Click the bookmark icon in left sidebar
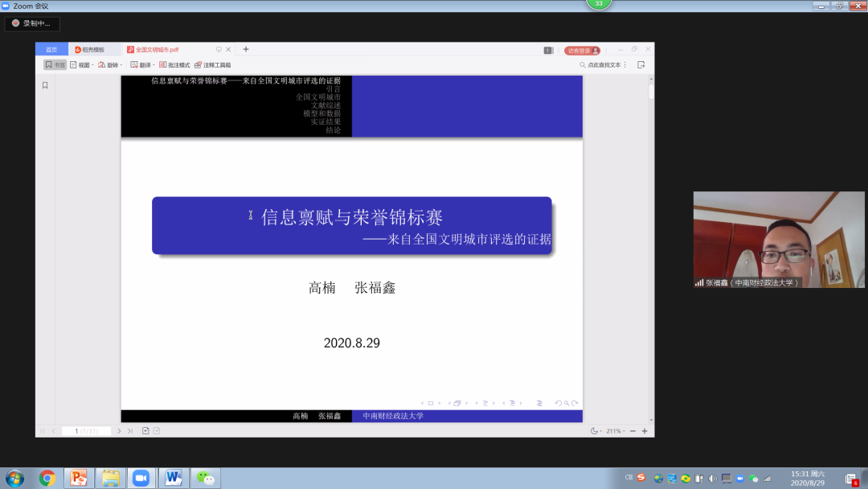Screen dimensions: 868x489 (45, 85)
